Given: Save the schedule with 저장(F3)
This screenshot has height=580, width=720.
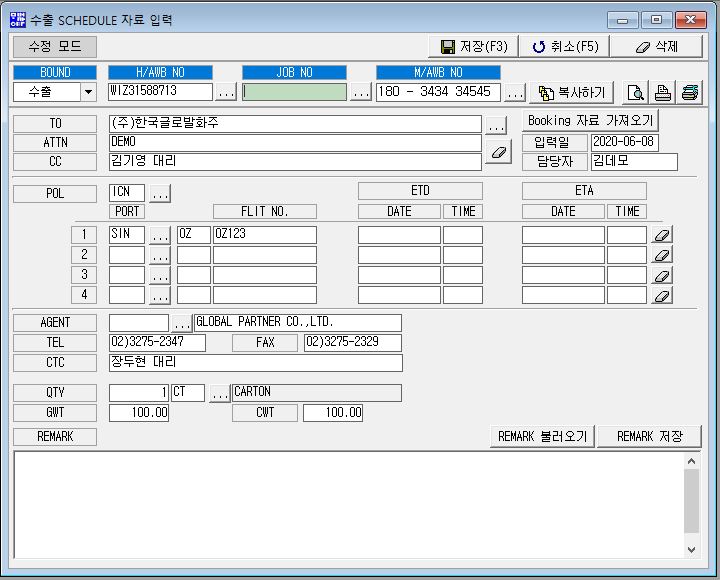Looking at the screenshot, I should click(x=473, y=47).
